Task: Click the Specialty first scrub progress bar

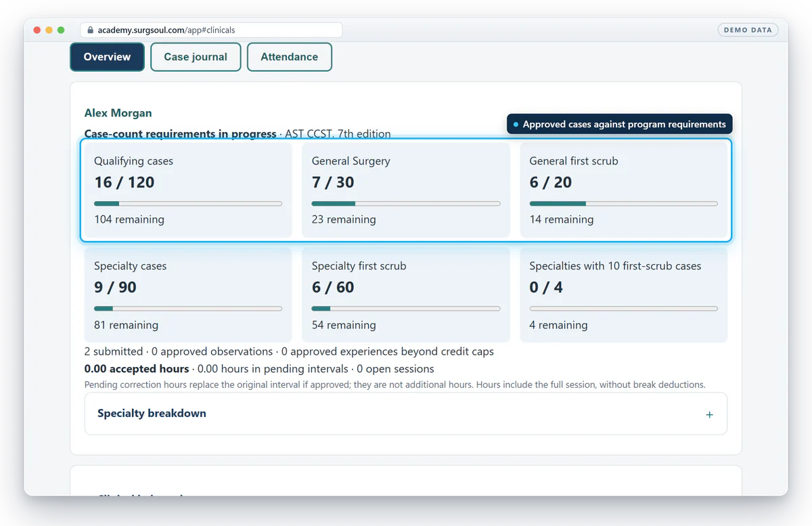Action: 406,309
